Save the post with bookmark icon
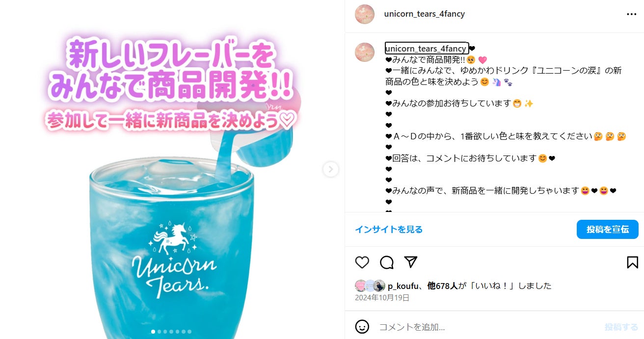644x339 pixels. [632, 262]
